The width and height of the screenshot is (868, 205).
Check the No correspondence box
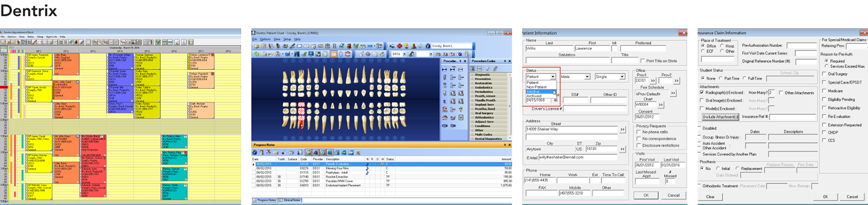pos(638,139)
